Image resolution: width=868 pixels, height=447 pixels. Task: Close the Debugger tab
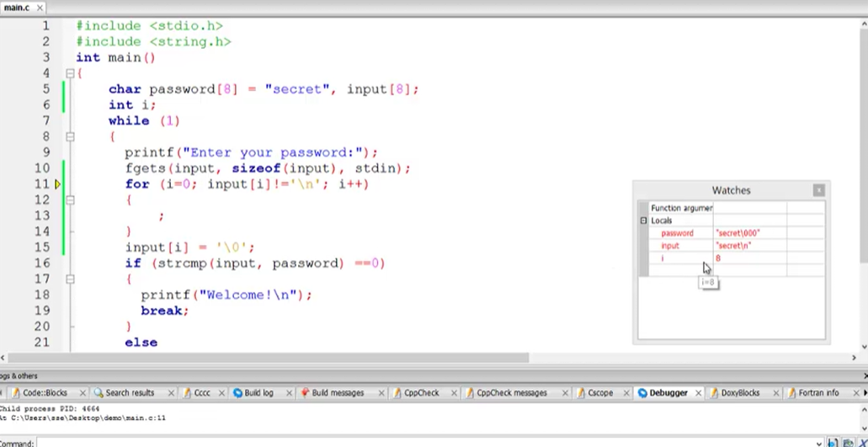(x=698, y=393)
